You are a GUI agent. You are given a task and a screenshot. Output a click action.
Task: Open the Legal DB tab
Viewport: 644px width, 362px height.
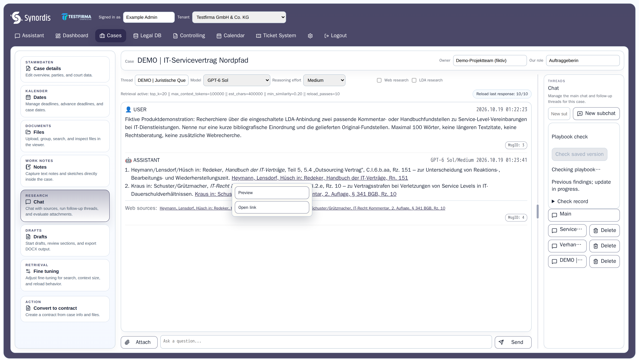click(148, 36)
